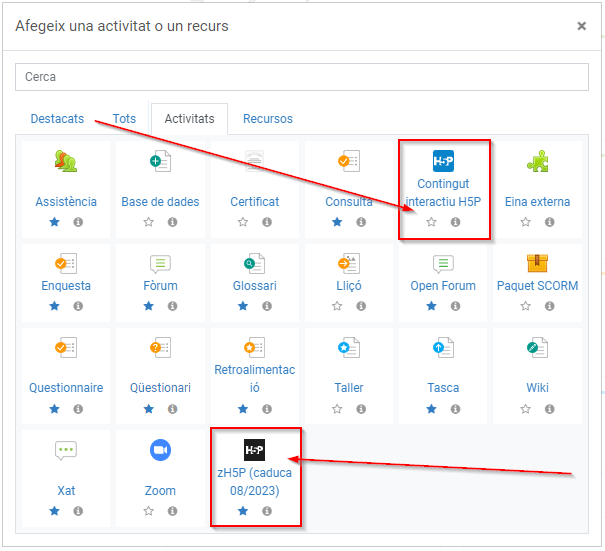
Task: Show info for the Glossari activity
Action: click(x=267, y=306)
